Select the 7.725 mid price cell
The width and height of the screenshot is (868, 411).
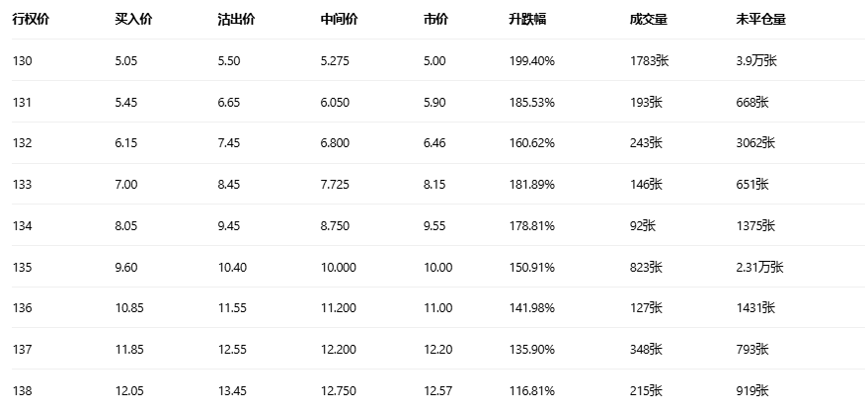(336, 185)
